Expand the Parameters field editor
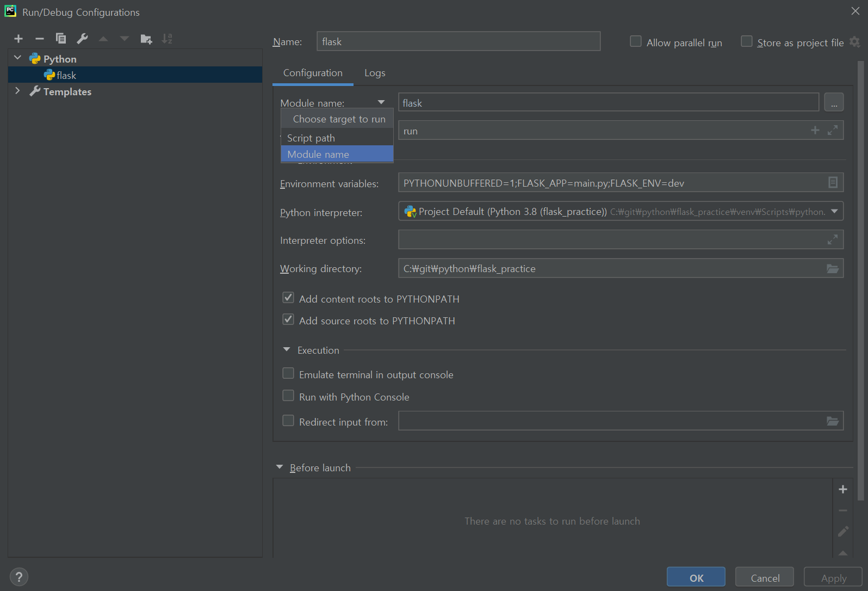 click(833, 130)
